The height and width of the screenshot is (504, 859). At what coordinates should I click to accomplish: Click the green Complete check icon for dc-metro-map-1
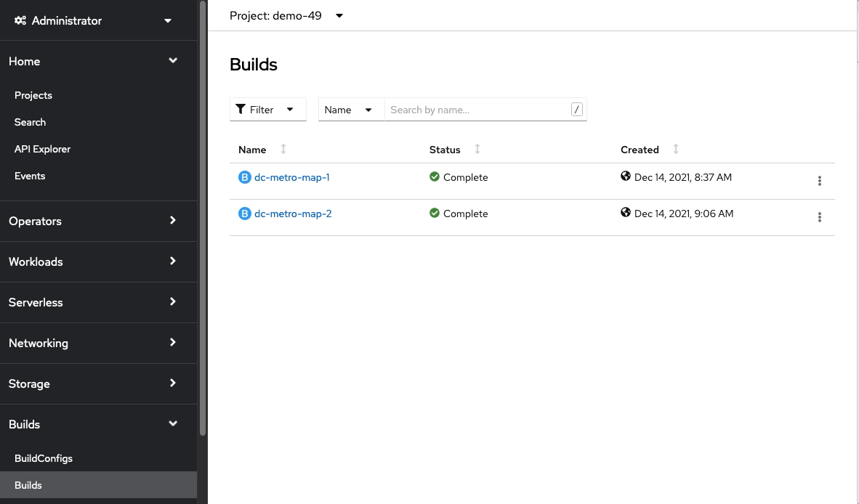click(x=435, y=176)
